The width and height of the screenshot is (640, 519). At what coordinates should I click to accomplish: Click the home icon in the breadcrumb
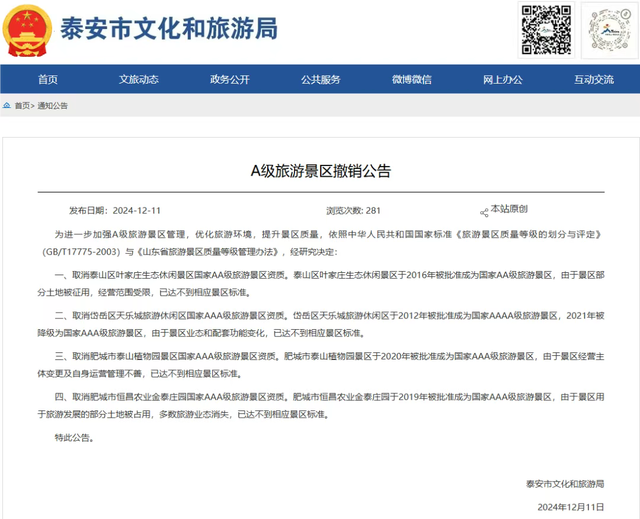click(x=7, y=106)
